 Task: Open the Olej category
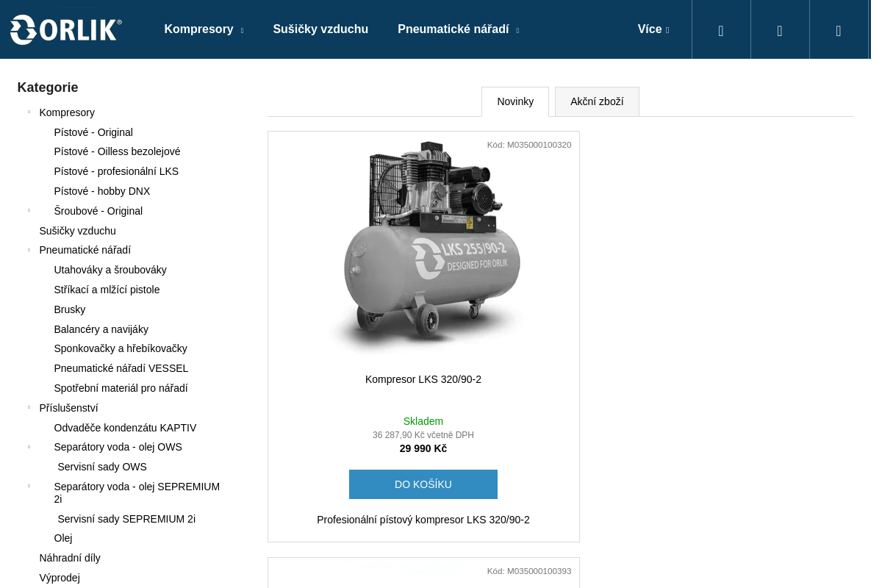63,538
